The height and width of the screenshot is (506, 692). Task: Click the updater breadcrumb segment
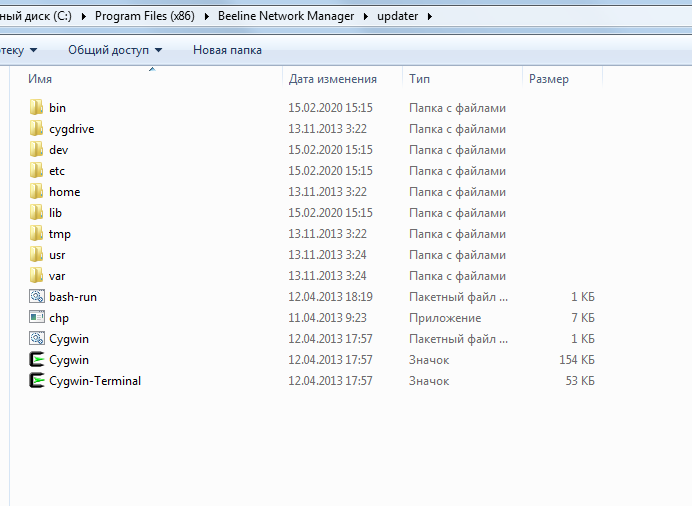pos(398,16)
